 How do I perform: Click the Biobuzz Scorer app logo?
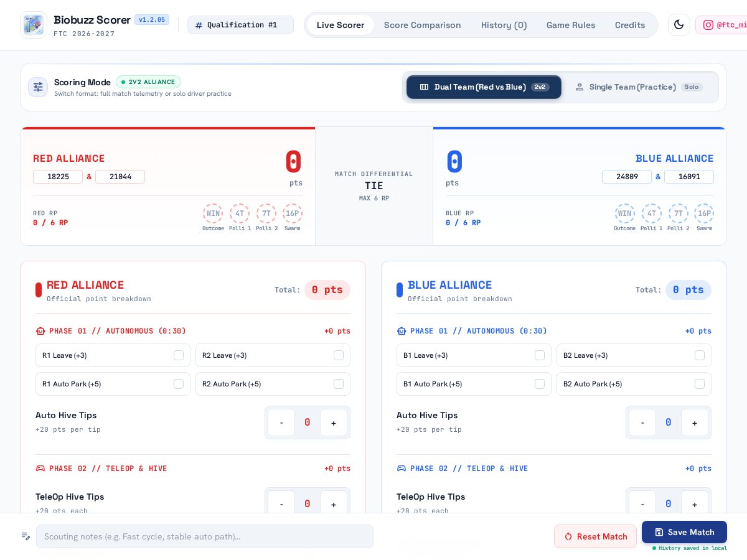[x=34, y=25]
